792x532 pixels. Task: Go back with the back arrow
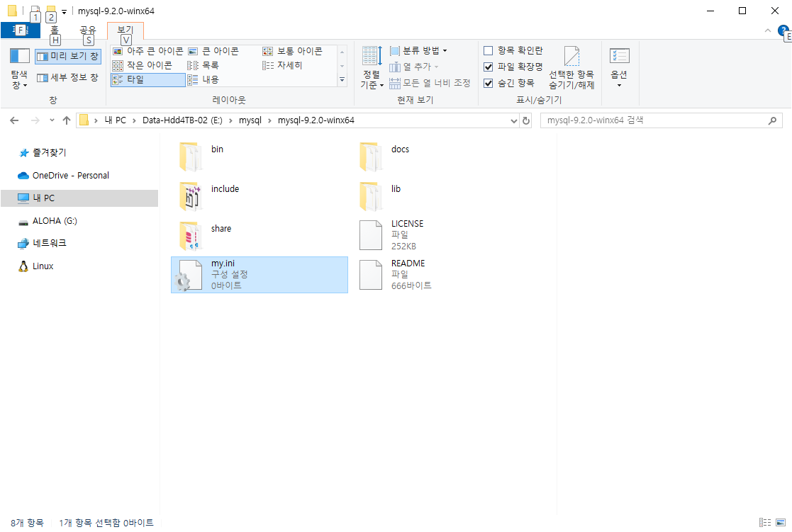pos(14,120)
